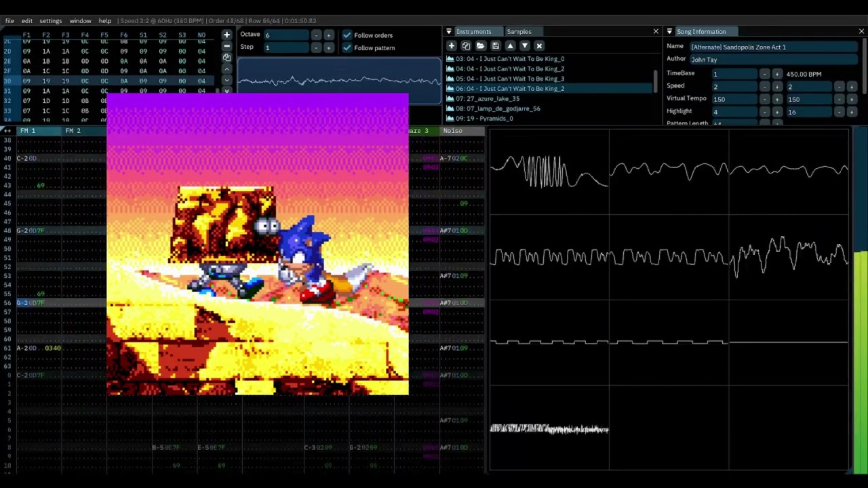Open an instrument file with folder icon

click(x=481, y=45)
